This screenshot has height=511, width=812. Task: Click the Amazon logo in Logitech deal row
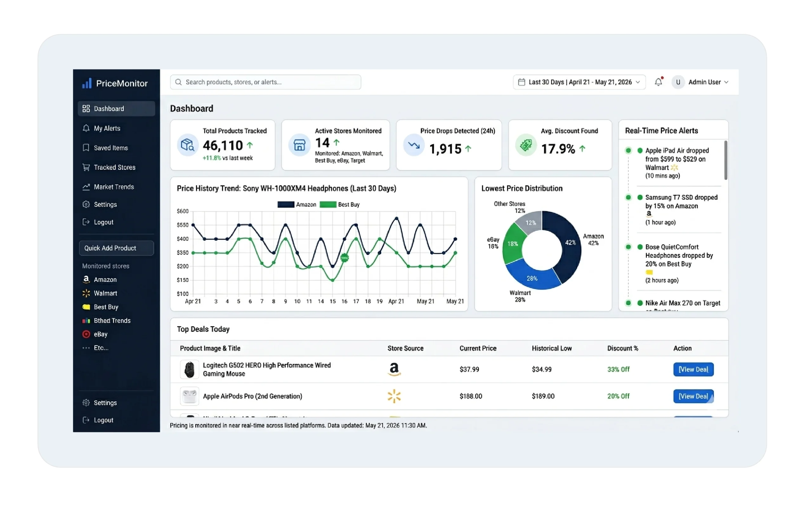[x=394, y=369]
